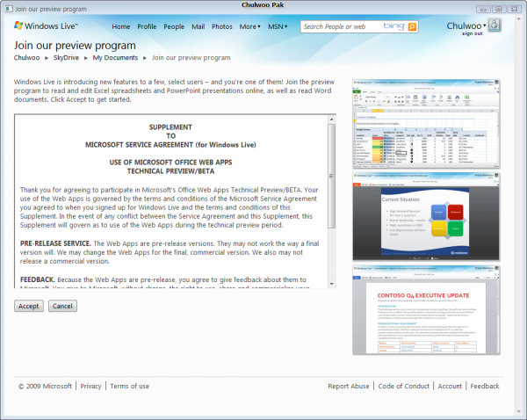Click the Windows Live logo
Image resolution: width=527 pixels, height=420 pixels.
(x=46, y=26)
